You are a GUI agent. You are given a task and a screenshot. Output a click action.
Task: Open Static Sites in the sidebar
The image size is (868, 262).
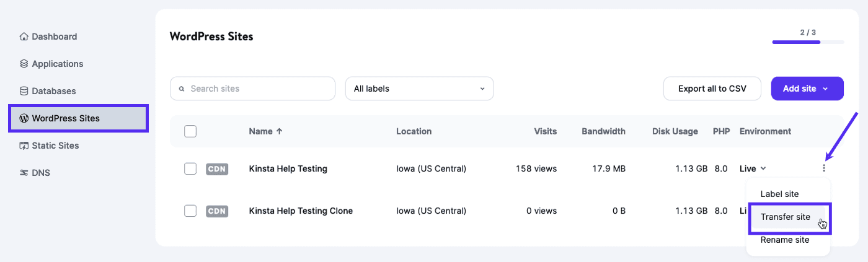49,146
